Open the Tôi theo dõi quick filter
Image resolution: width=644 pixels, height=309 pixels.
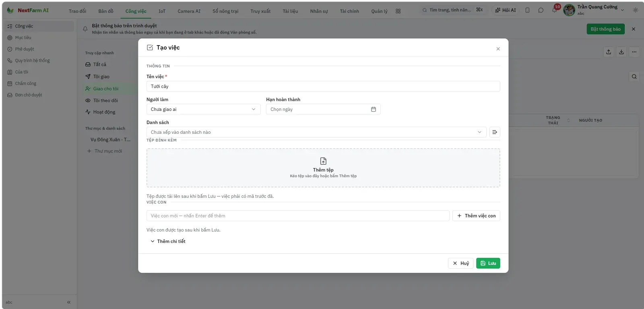coord(105,100)
